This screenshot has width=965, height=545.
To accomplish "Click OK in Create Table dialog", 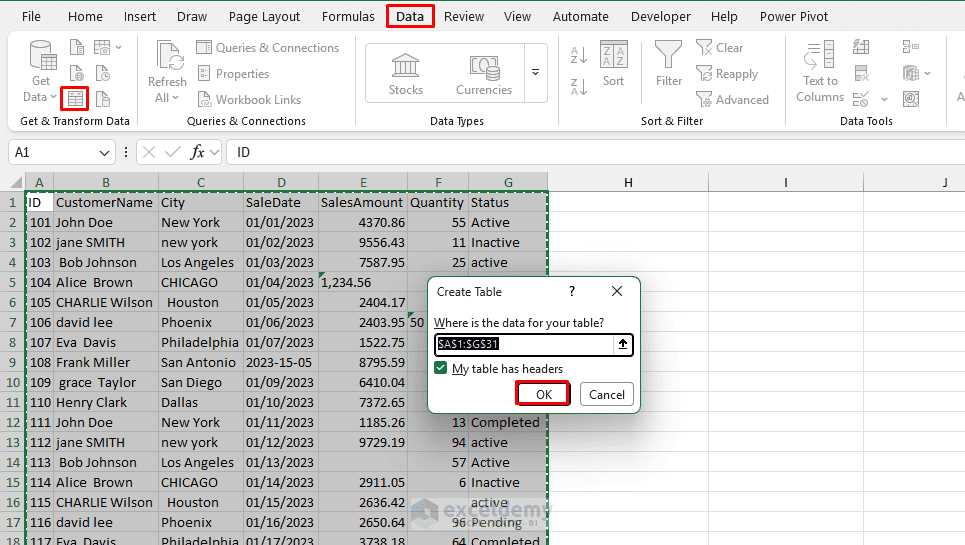I will 543,394.
